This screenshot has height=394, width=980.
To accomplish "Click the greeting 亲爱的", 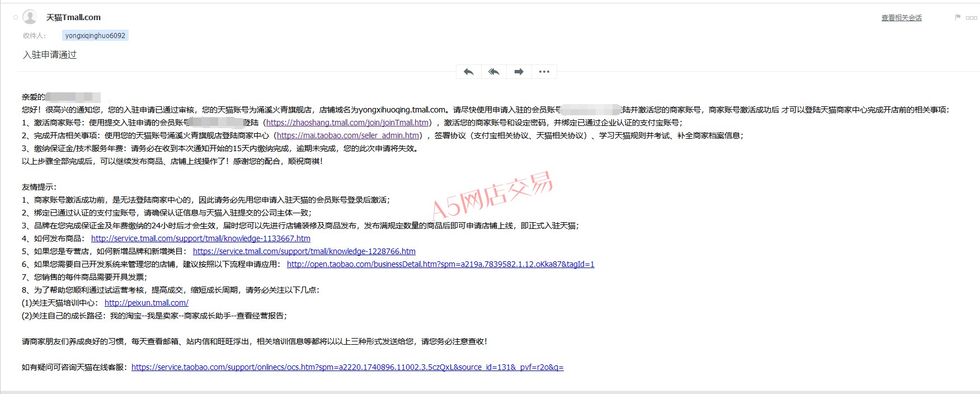I will tap(34, 97).
